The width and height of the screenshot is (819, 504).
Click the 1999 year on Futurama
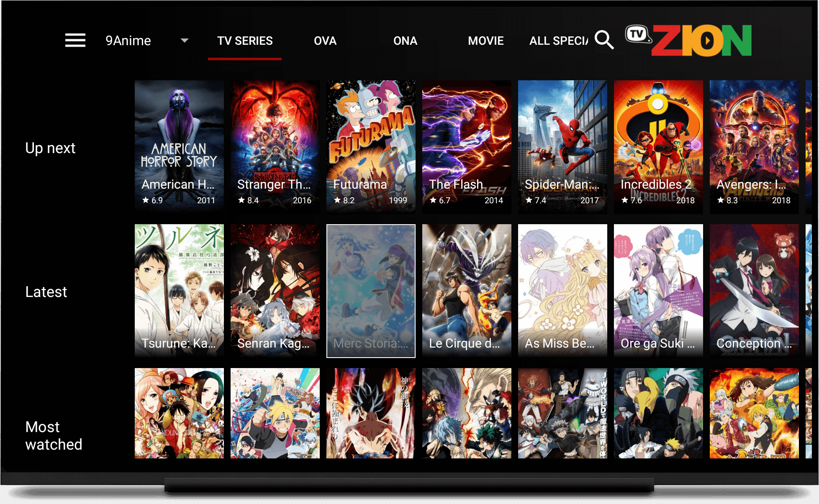[x=398, y=200]
